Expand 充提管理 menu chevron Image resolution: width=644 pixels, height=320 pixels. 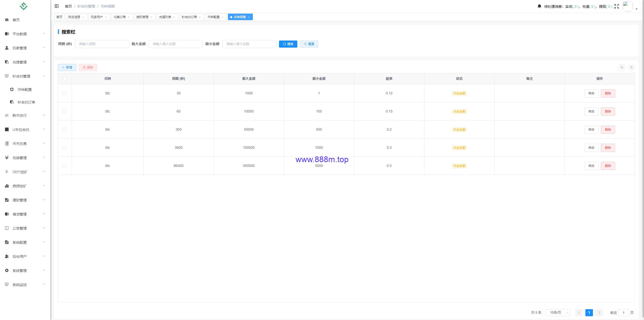pos(44,62)
